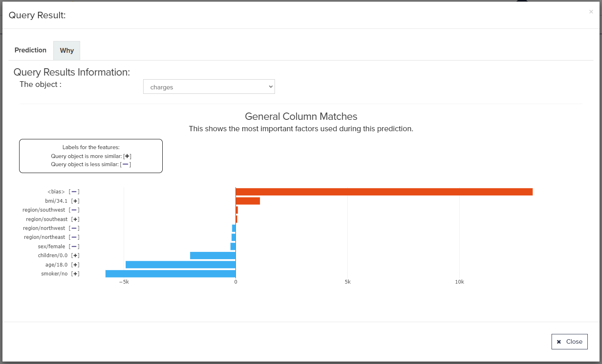The width and height of the screenshot is (602, 364).
Task: Dismiss dialog with top-right X icon
Action: (591, 12)
